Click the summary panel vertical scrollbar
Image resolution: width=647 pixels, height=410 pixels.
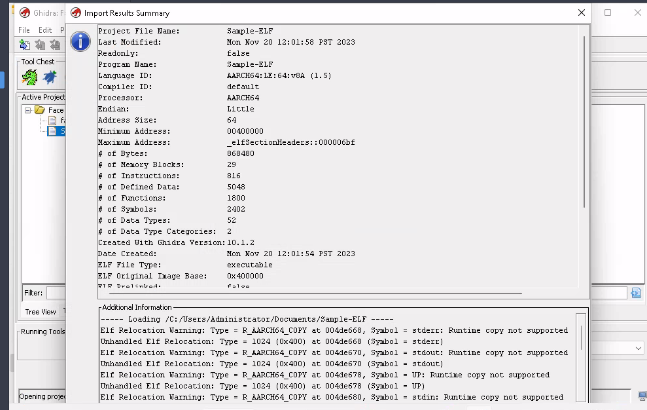coord(586,120)
